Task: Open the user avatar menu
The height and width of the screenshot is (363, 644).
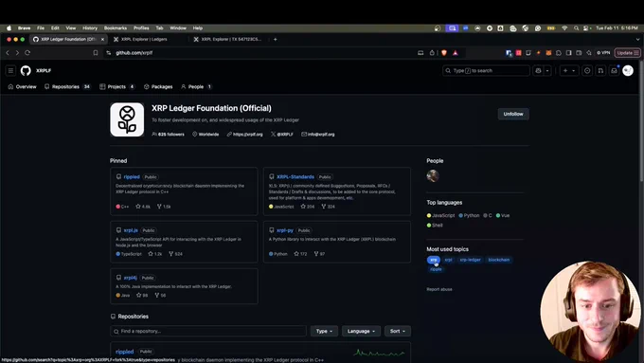Action: tap(628, 71)
